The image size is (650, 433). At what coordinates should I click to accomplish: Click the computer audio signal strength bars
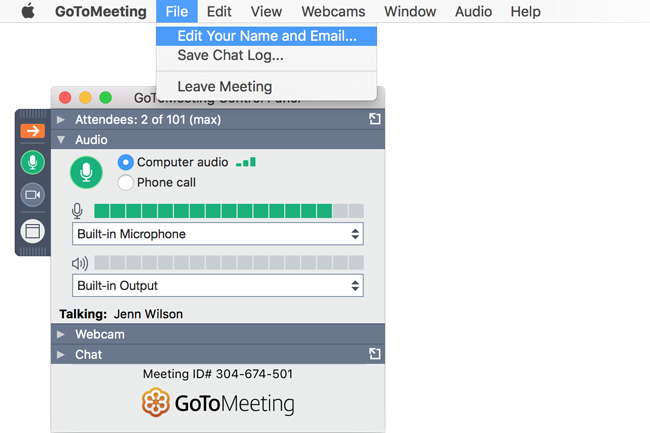pyautogui.click(x=246, y=162)
